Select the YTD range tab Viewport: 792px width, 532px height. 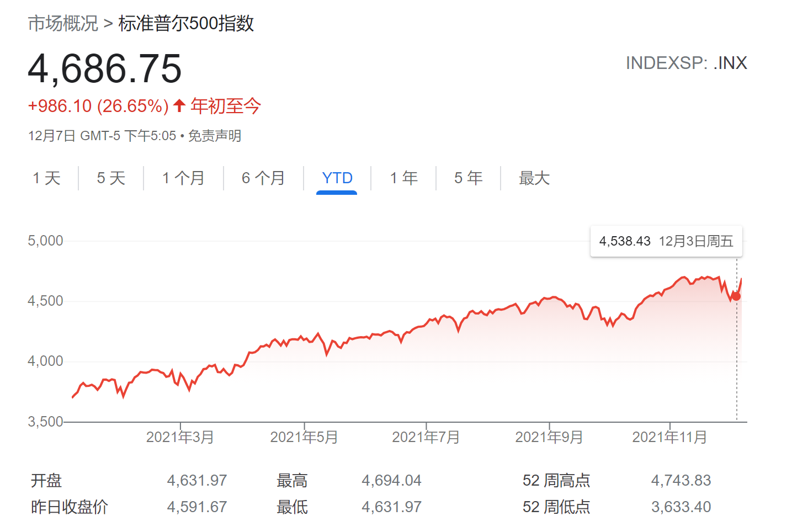pos(337,178)
